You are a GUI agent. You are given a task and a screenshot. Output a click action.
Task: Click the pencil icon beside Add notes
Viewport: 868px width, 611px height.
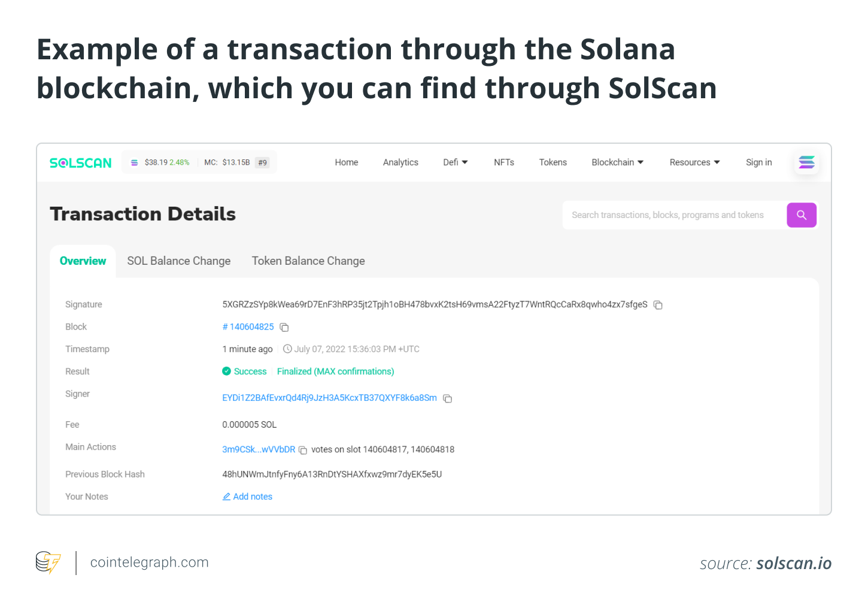point(226,497)
